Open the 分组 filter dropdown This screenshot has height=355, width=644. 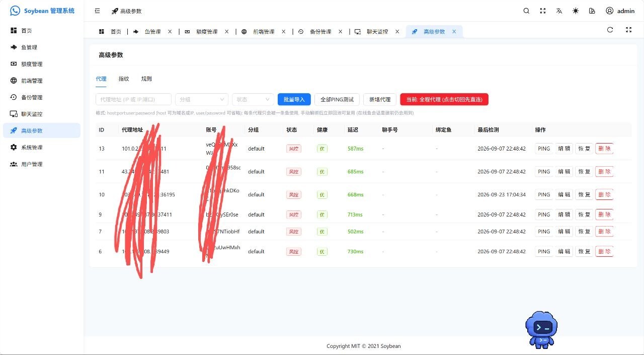[202, 99]
